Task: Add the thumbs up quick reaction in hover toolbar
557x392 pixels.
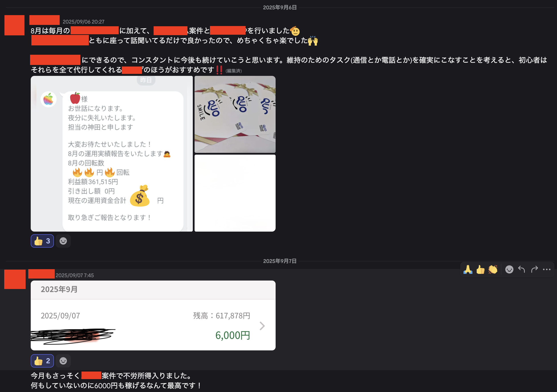Action: point(480,269)
